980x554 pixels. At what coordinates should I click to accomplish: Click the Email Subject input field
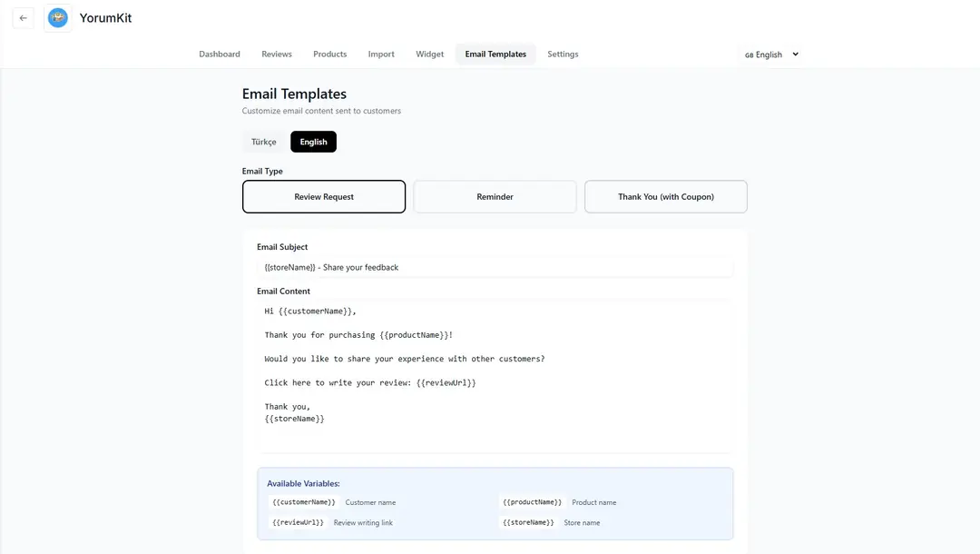(495, 267)
